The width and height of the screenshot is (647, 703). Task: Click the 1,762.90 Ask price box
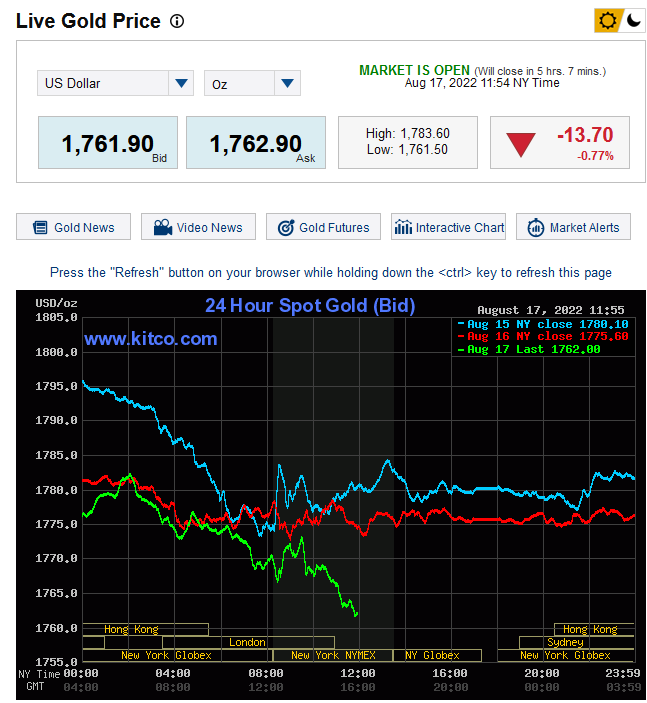pyautogui.click(x=256, y=143)
